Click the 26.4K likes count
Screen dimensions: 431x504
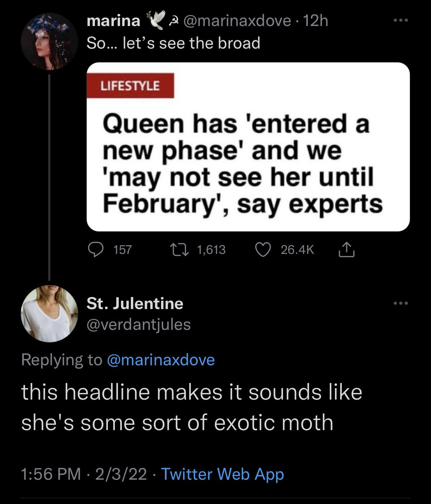click(297, 250)
